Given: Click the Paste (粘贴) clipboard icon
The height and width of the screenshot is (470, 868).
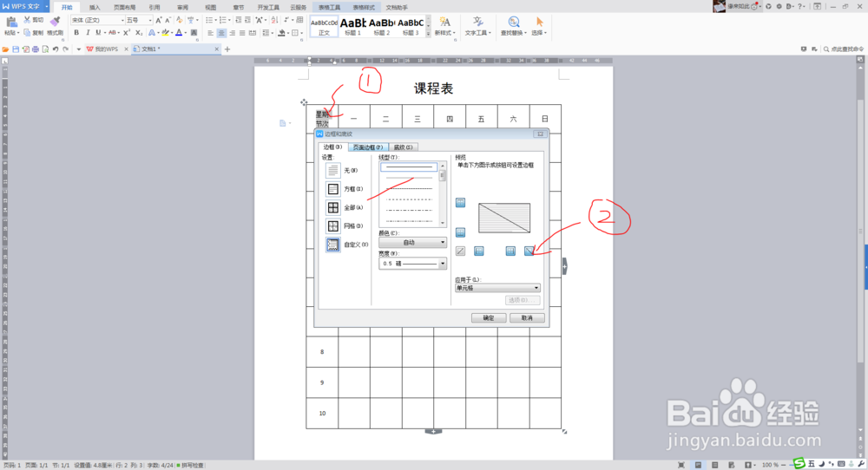Looking at the screenshot, I should [x=10, y=23].
